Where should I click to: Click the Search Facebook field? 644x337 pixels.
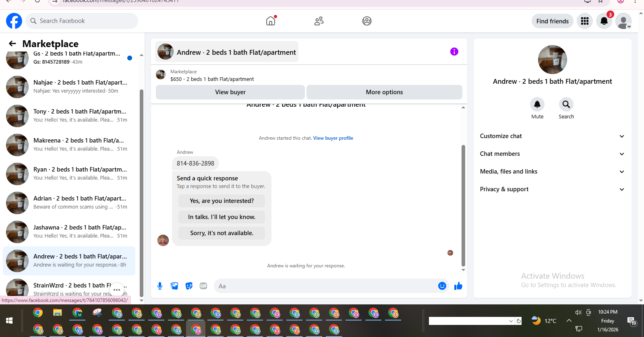[82, 21]
